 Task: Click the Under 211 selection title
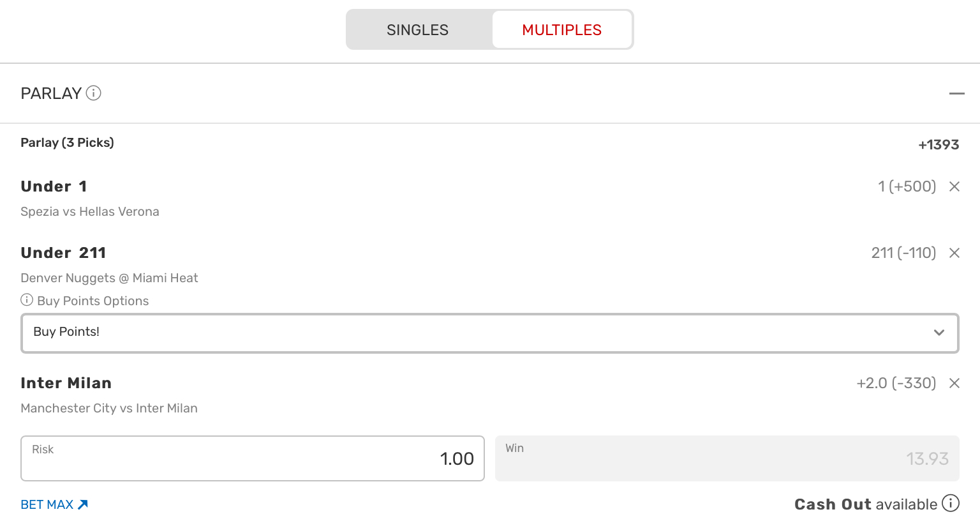coord(63,253)
